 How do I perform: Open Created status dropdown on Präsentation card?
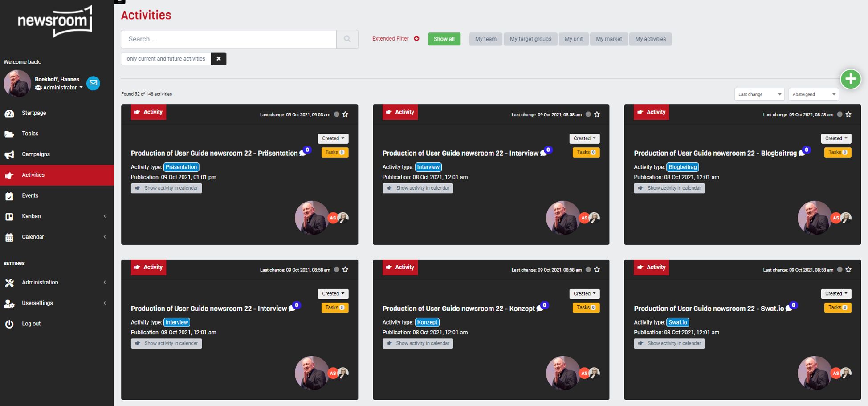coord(333,138)
